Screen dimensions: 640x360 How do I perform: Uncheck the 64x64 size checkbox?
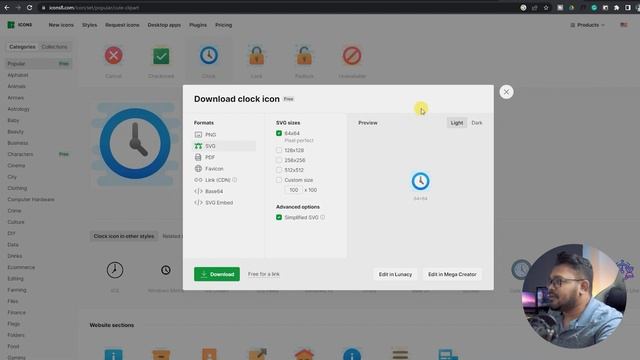(279, 133)
